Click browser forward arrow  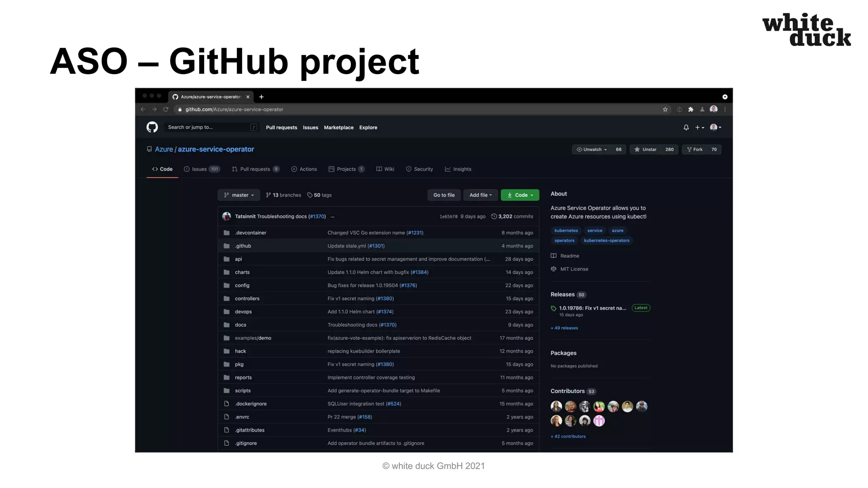click(x=154, y=109)
